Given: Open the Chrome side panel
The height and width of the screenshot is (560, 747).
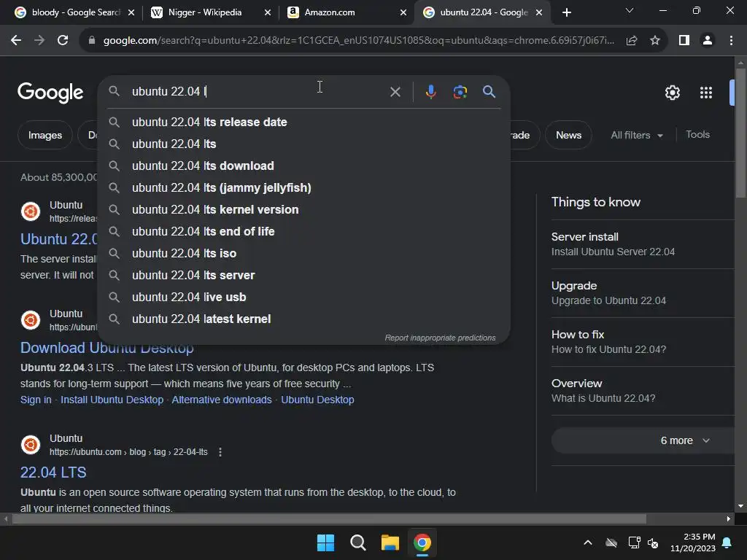Looking at the screenshot, I should pyautogui.click(x=684, y=41).
